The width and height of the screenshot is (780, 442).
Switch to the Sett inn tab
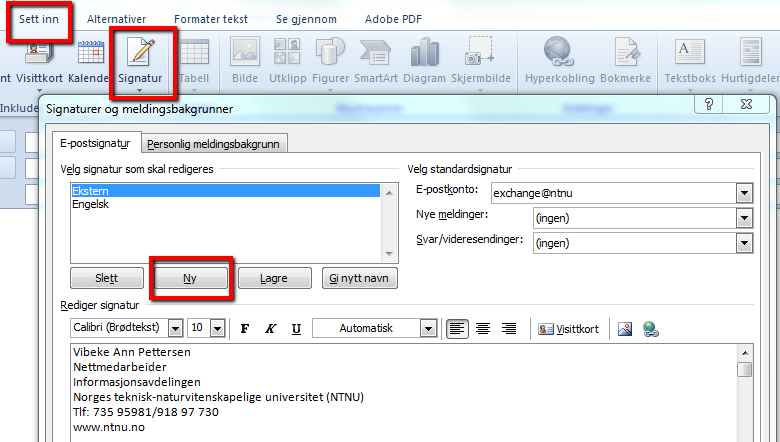(39, 19)
